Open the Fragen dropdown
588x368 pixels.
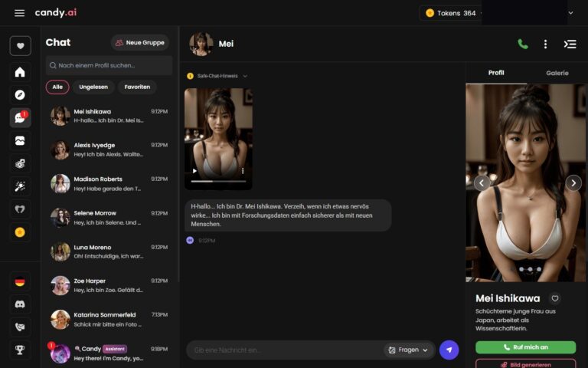[407, 350]
